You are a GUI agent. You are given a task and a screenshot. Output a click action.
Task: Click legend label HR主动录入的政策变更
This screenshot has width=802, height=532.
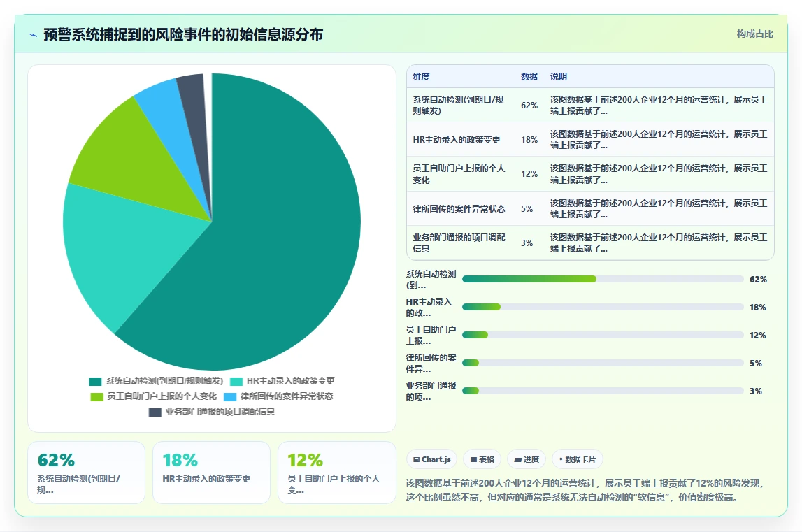290,381
